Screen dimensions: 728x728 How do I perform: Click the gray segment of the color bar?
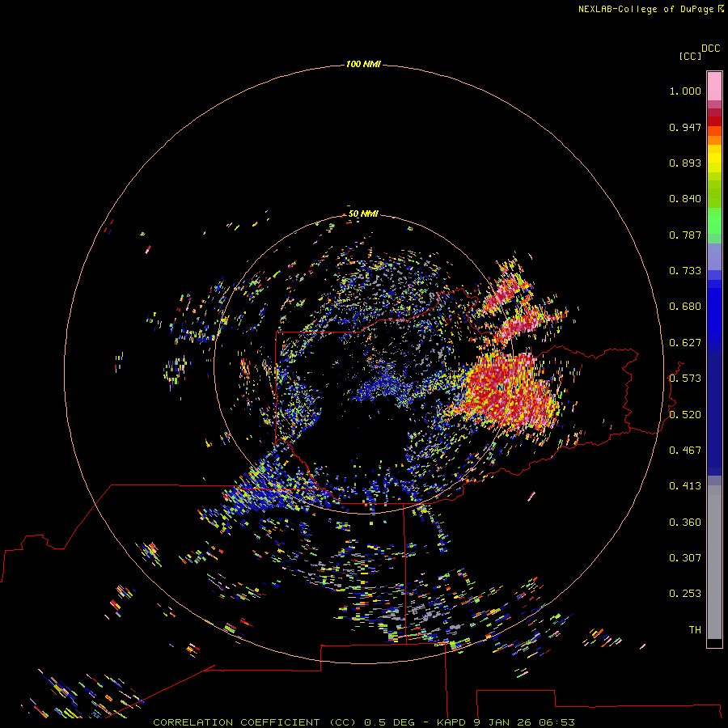coord(714,562)
